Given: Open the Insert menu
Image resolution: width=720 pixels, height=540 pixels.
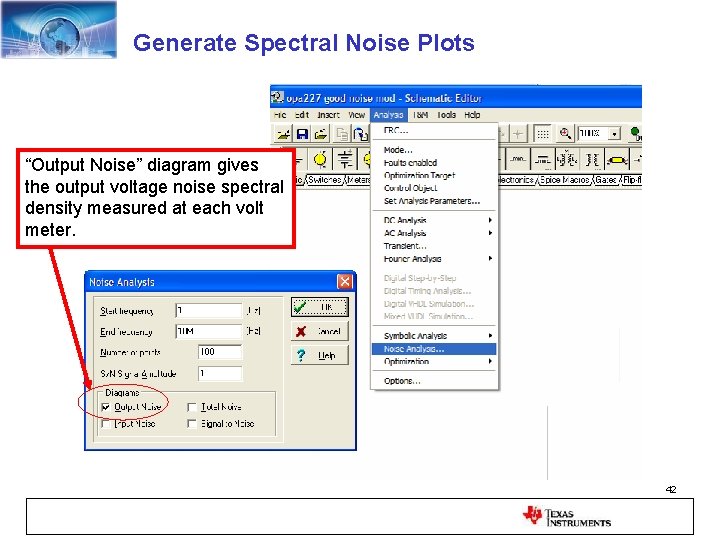Looking at the screenshot, I should [x=328, y=115].
